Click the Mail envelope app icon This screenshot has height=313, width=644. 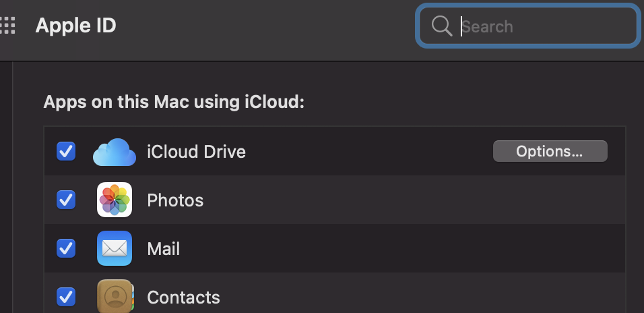114,248
